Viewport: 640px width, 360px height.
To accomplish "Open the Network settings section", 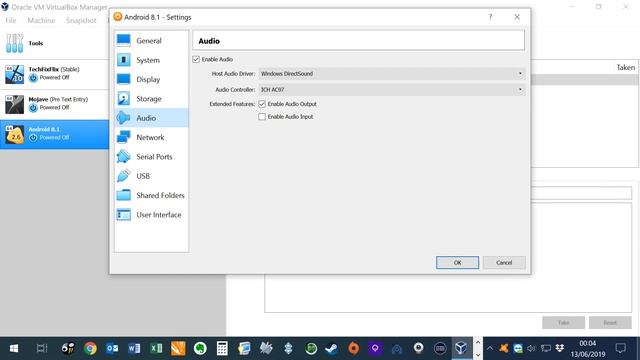I will [x=151, y=137].
